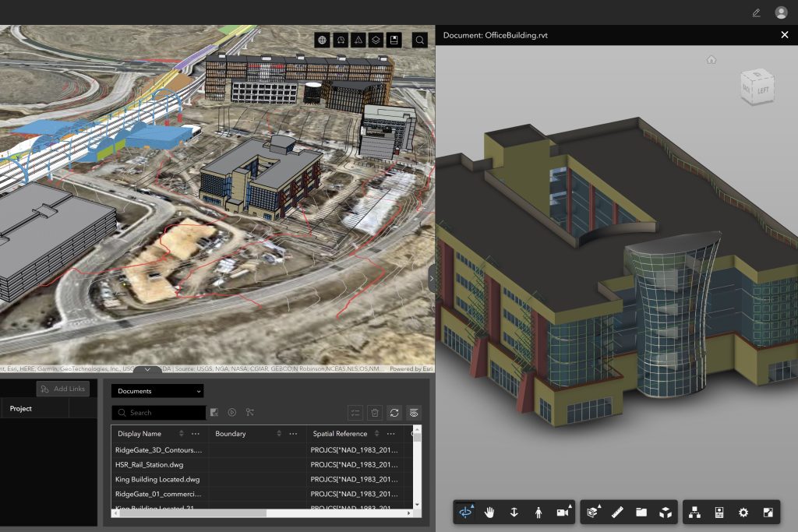798x532 pixels.
Task: Open the Bookmarks tool on the map
Action: 394,40
